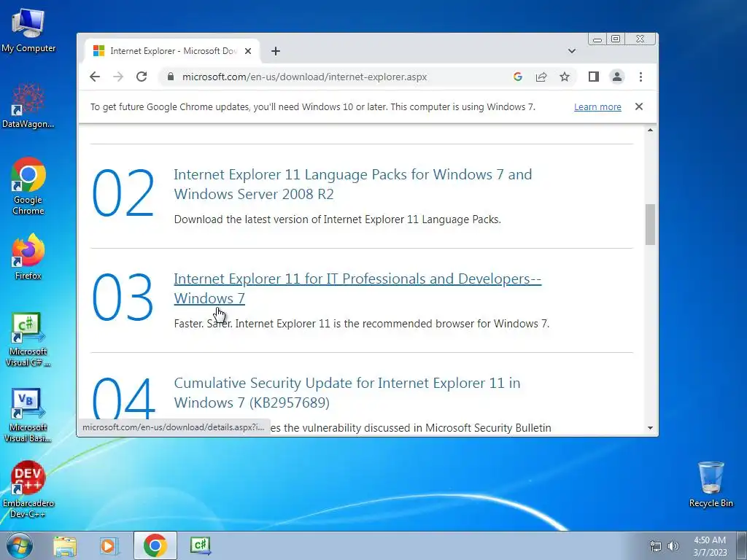Select Microsoft Visual C# desktop shortcut
Screen dimensions: 747x560
(x=28, y=339)
